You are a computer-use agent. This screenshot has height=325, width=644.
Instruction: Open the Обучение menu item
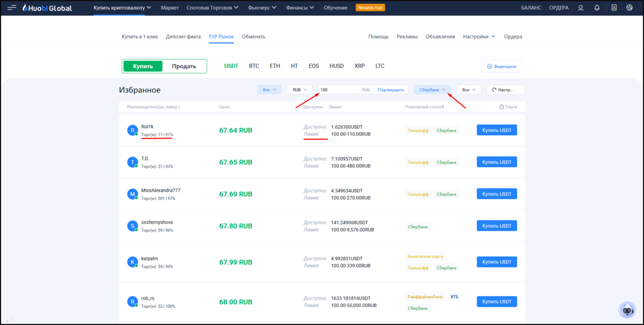(335, 8)
